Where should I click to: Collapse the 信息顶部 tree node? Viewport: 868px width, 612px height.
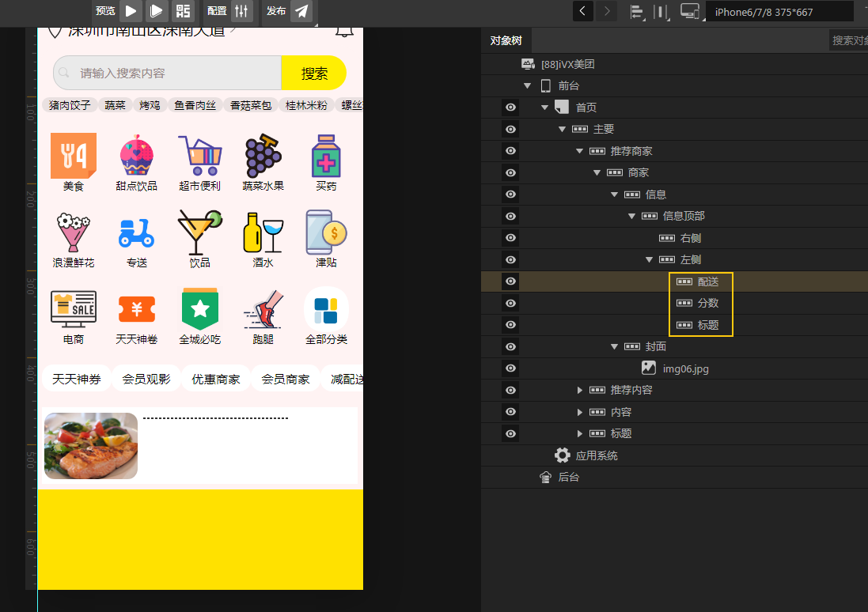tap(631, 216)
